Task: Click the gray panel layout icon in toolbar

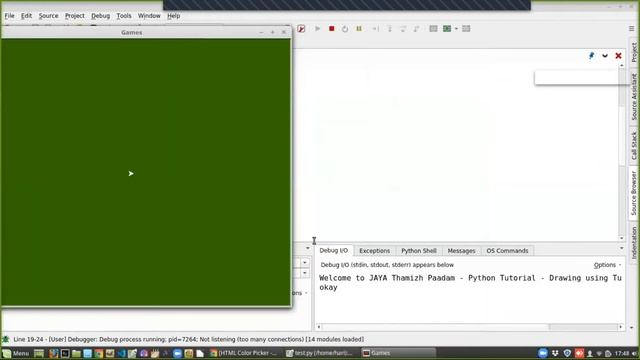Action: point(433,29)
